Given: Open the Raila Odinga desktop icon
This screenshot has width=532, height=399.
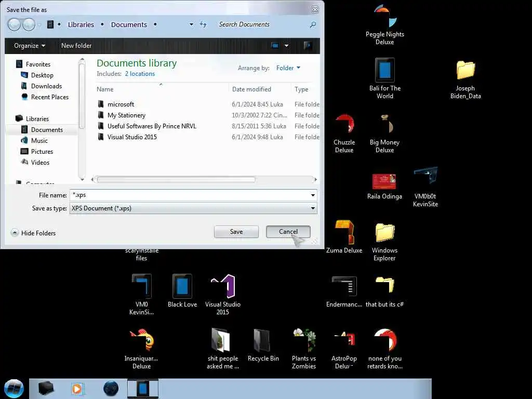Looking at the screenshot, I should [384, 187].
